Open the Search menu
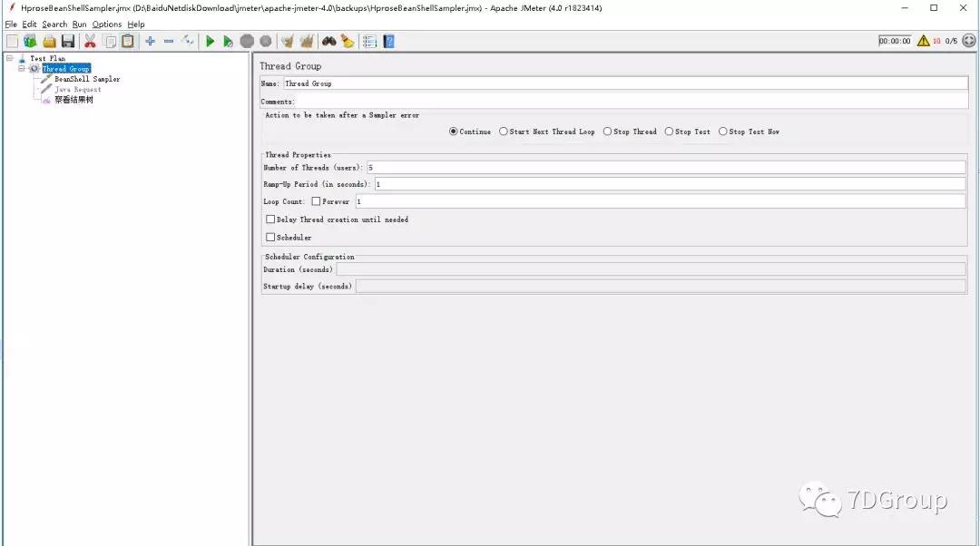This screenshot has height=546, width=980. [54, 24]
